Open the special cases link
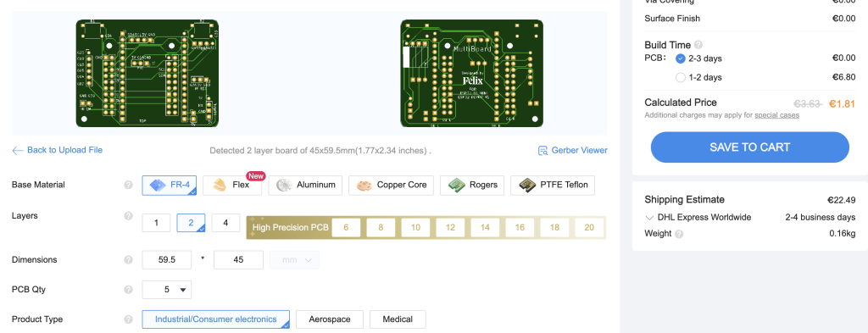Screen dimensions: 868x333 (x=776, y=115)
